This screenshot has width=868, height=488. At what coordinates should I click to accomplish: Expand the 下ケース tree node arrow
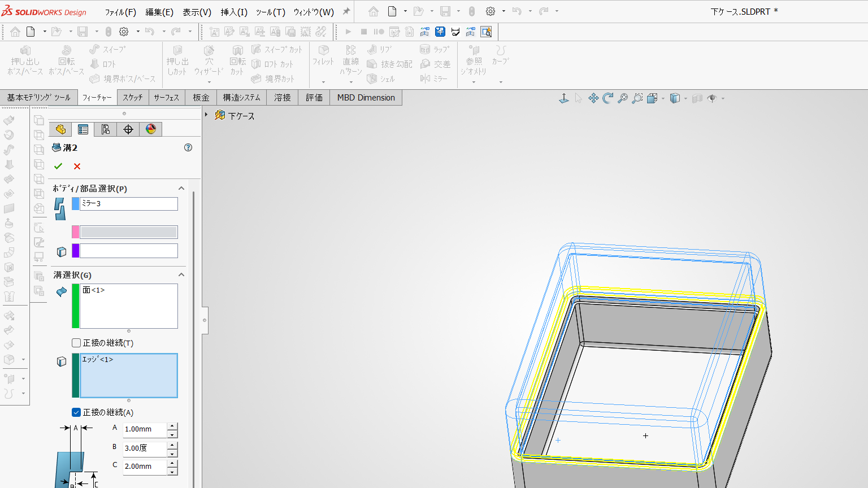(x=207, y=115)
